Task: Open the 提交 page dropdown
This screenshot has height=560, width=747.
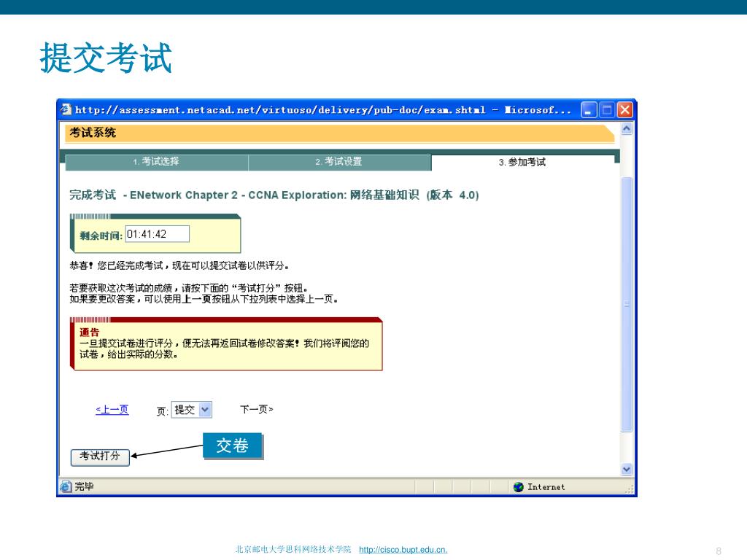Action: pos(192,410)
